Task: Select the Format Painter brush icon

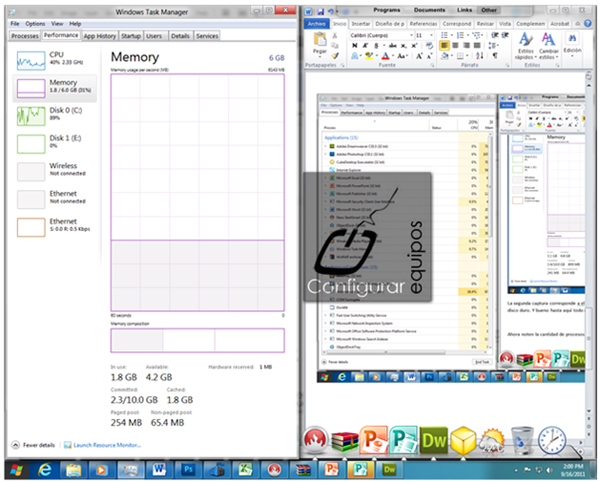Action: click(335, 56)
